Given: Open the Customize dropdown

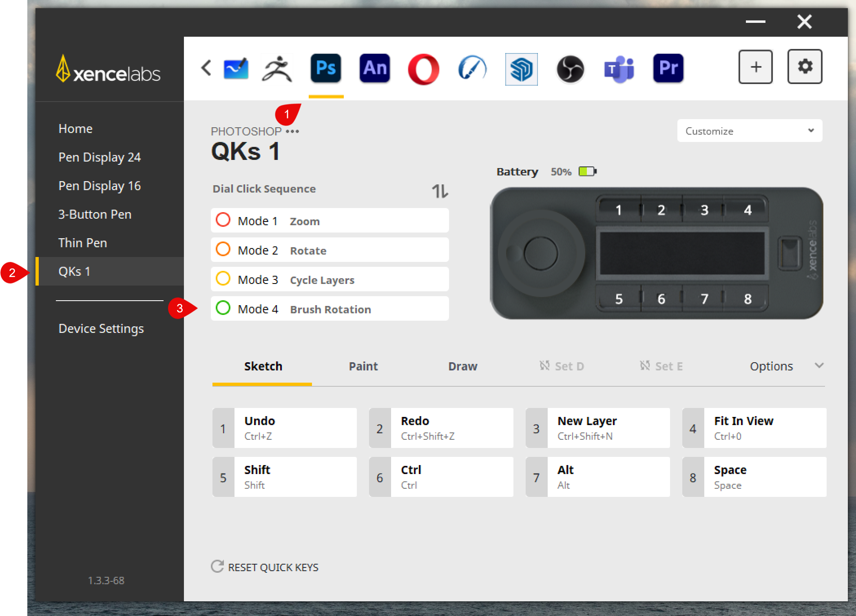Looking at the screenshot, I should click(x=749, y=131).
